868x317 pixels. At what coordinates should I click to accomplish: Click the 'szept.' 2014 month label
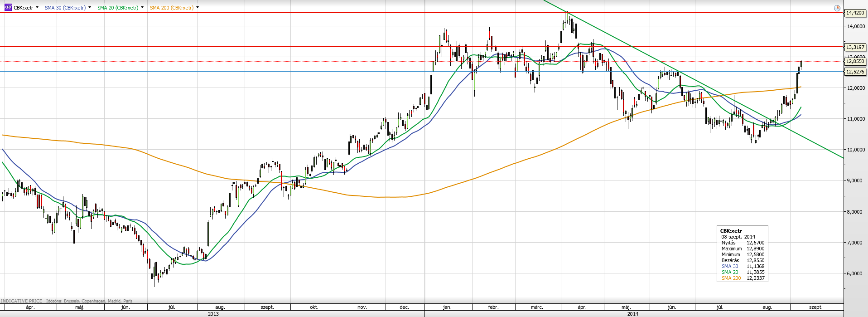coord(816,307)
